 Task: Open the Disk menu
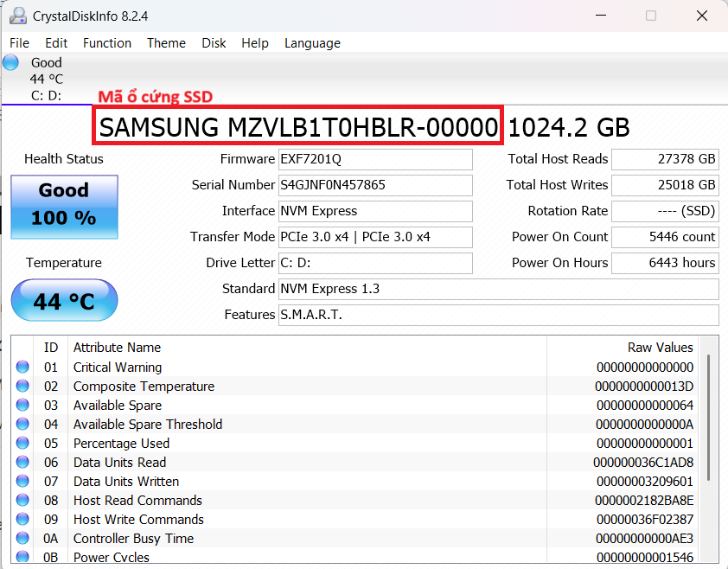point(214,43)
